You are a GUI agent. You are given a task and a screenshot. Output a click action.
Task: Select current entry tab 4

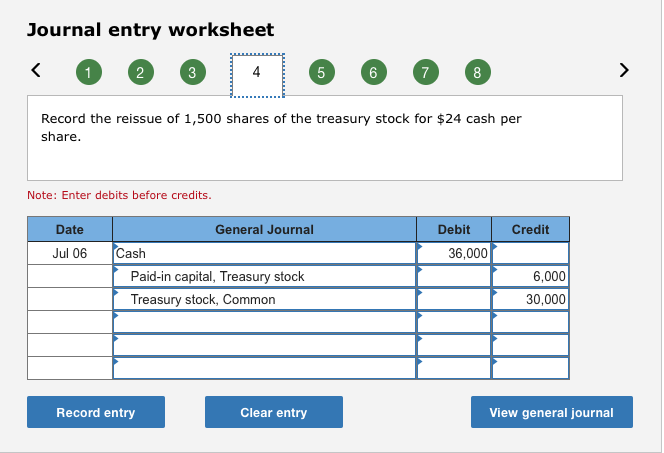[x=257, y=75]
